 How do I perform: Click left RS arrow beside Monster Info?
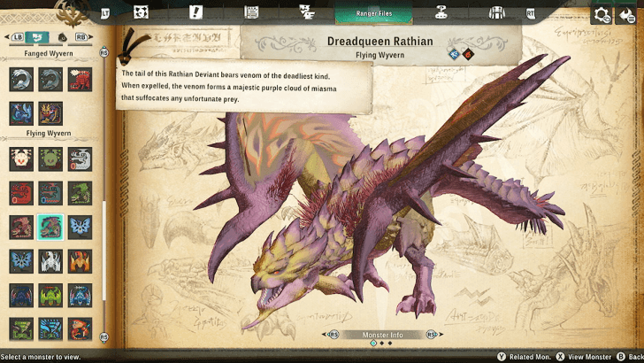(331, 335)
